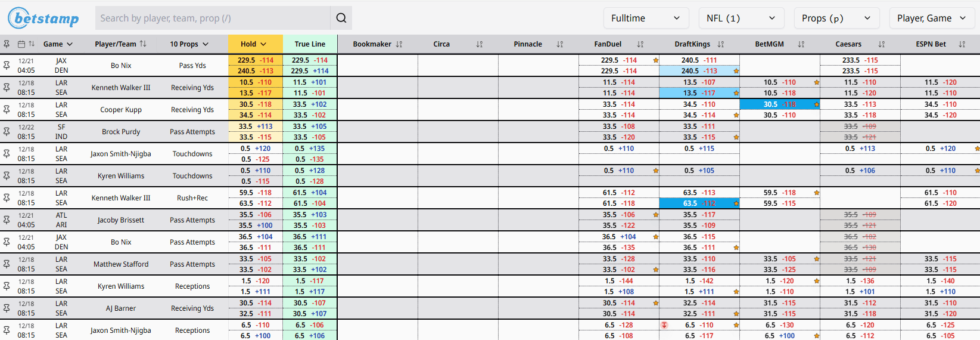Click the search by player input field
The width and height of the screenshot is (980, 340).
tap(213, 18)
